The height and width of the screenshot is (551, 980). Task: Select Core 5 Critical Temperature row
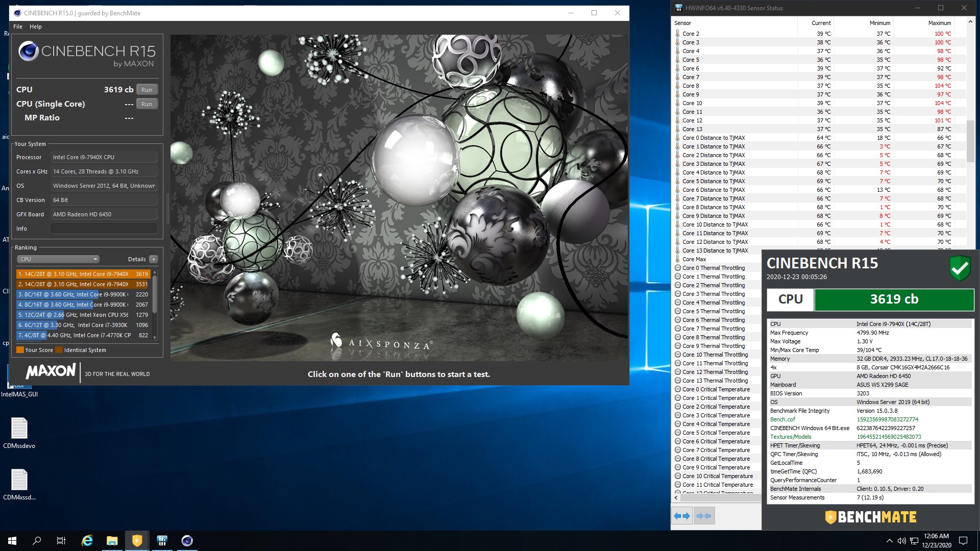(717, 433)
